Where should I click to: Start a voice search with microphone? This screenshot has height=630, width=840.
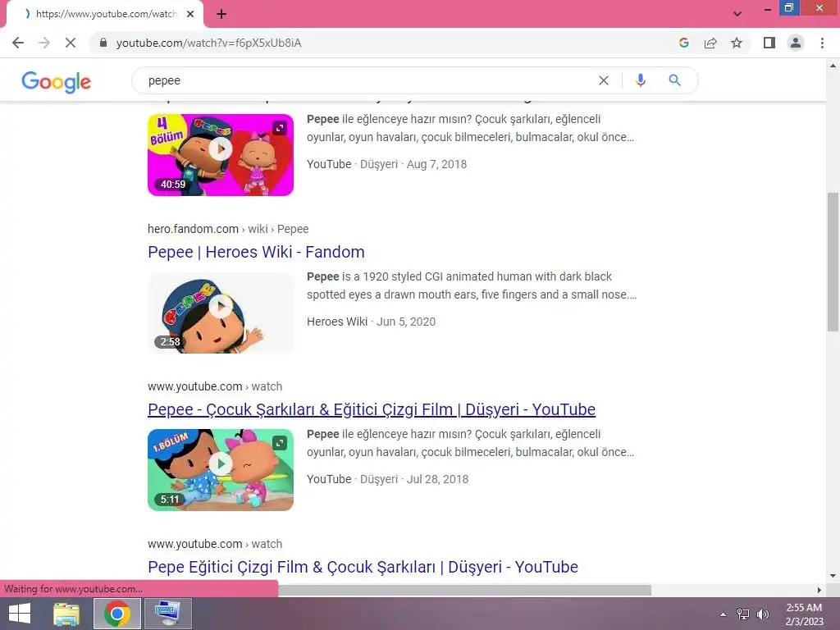(x=640, y=80)
